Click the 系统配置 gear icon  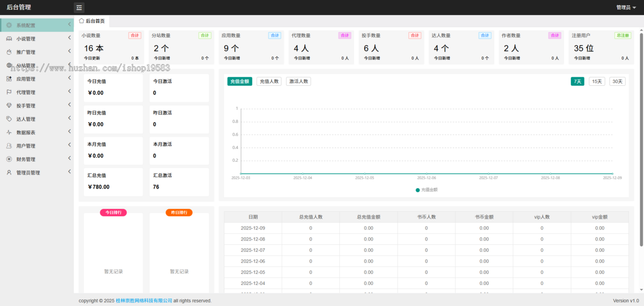pyautogui.click(x=9, y=25)
